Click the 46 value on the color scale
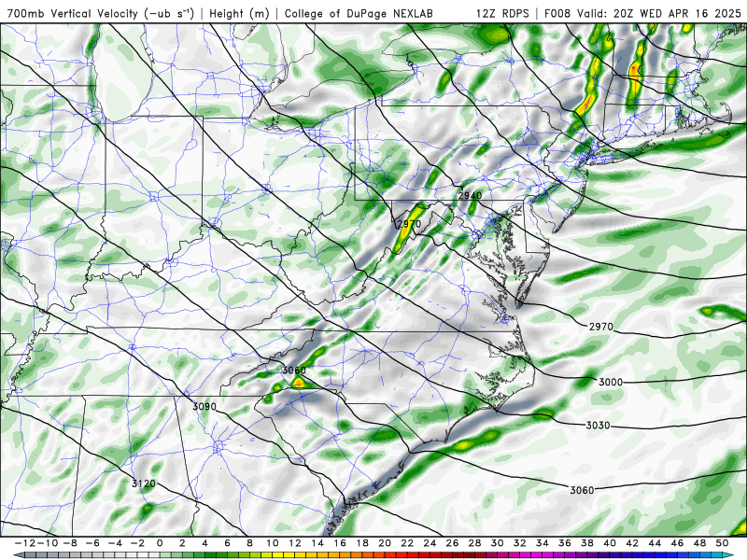The width and height of the screenshot is (747, 560). 677,543
